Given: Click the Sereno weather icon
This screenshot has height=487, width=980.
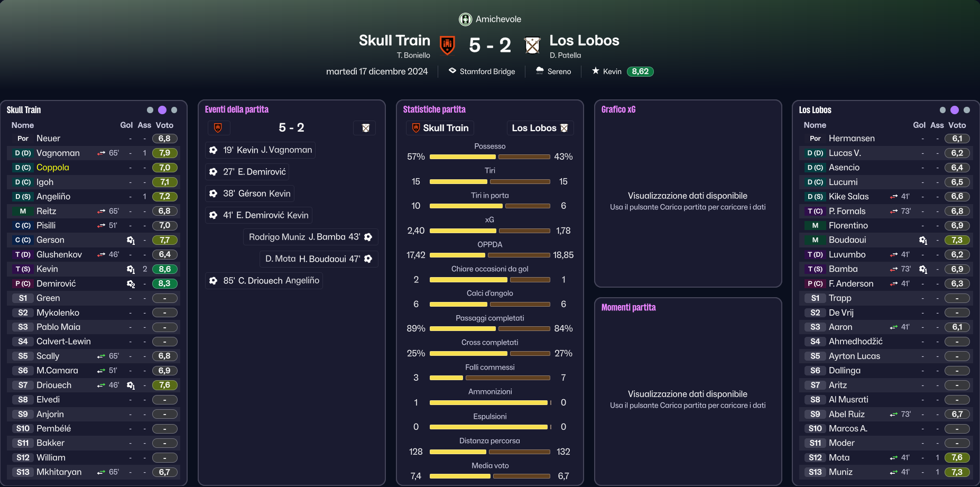Looking at the screenshot, I should coord(540,70).
